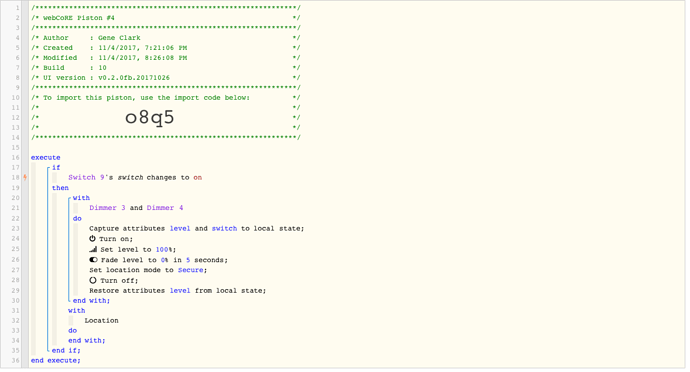
Task: Click the Location device entry
Action: pyautogui.click(x=102, y=320)
